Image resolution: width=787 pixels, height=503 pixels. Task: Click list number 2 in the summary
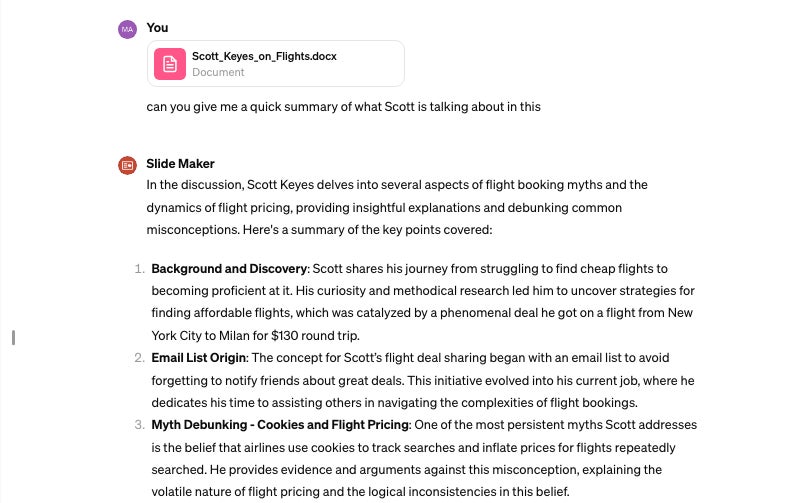pyautogui.click(x=139, y=358)
